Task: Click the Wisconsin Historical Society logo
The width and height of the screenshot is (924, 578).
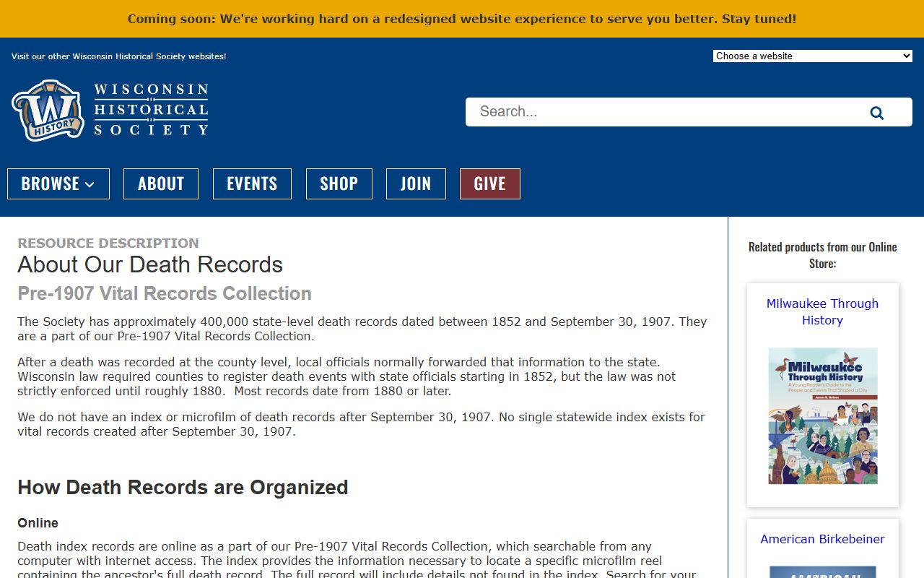Action: click(x=110, y=110)
